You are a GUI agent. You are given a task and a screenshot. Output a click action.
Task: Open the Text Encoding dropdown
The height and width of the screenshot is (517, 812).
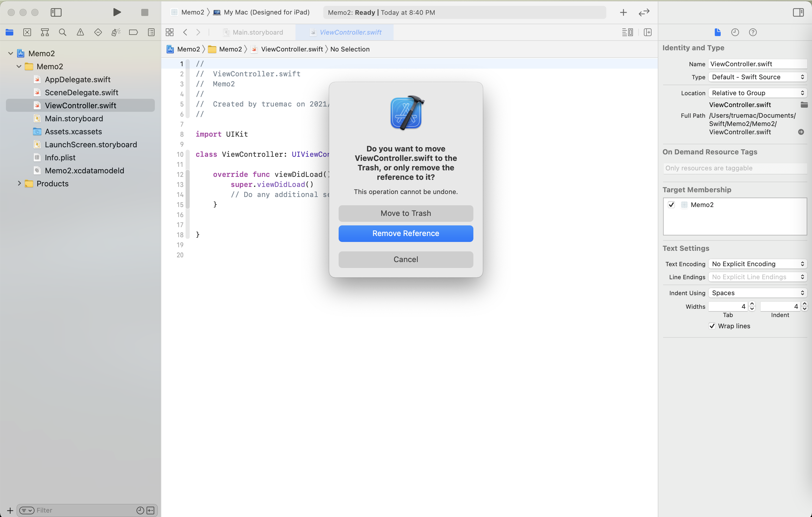(x=757, y=264)
